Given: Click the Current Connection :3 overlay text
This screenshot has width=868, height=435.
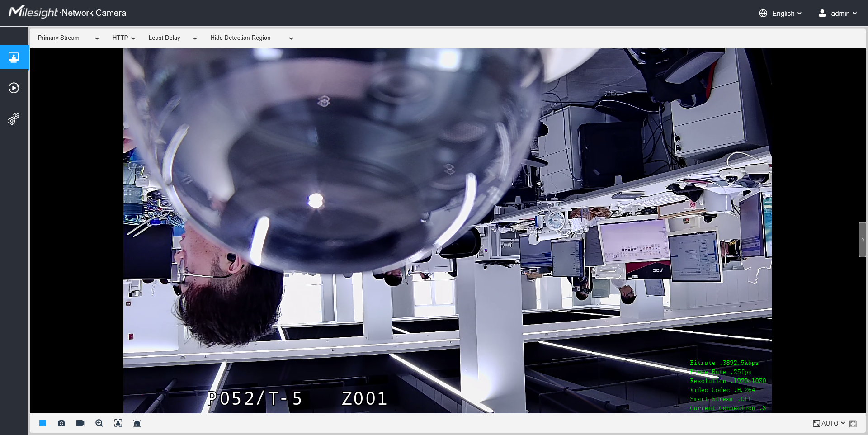Looking at the screenshot, I should point(728,408).
